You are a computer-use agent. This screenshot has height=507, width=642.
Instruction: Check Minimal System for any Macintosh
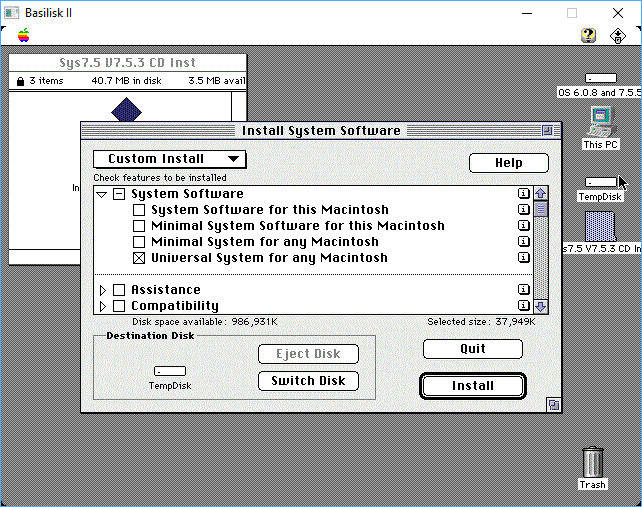pos(139,242)
